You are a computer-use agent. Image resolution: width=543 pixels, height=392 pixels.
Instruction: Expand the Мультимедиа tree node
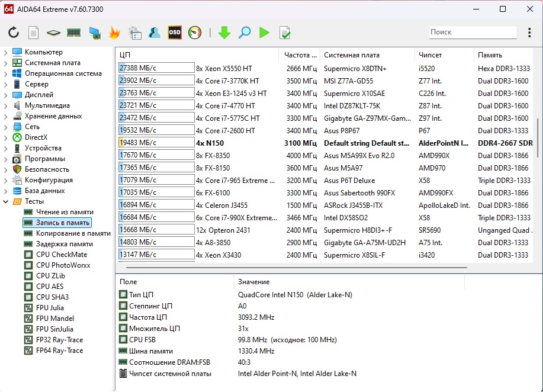pos(5,105)
